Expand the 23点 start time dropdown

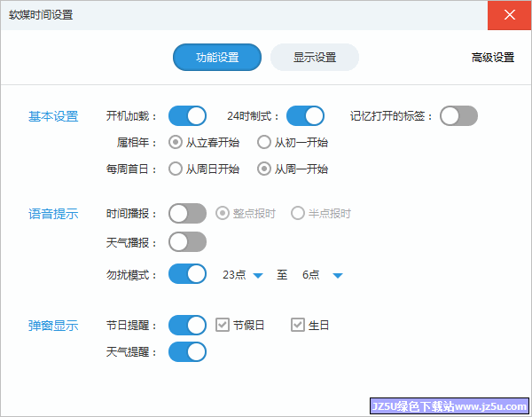(243, 275)
